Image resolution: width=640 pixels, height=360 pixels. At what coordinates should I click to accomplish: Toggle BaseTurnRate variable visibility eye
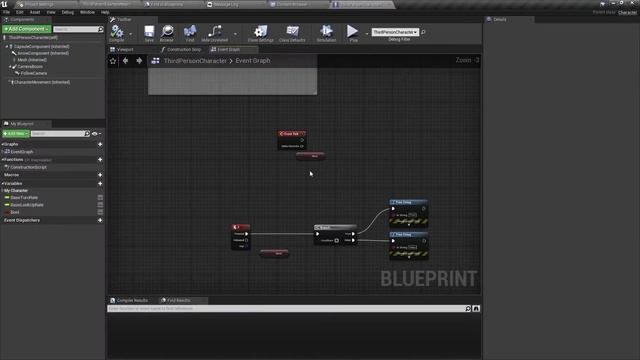(100, 198)
